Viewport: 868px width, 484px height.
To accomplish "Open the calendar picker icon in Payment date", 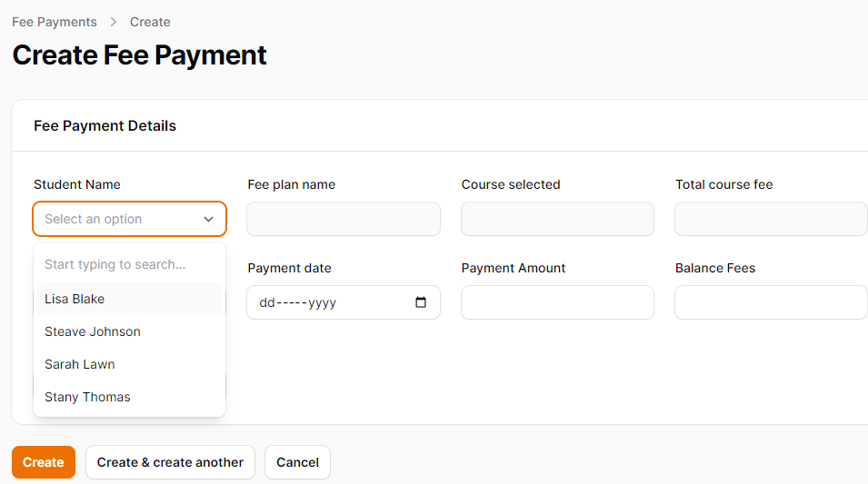I will pos(421,302).
